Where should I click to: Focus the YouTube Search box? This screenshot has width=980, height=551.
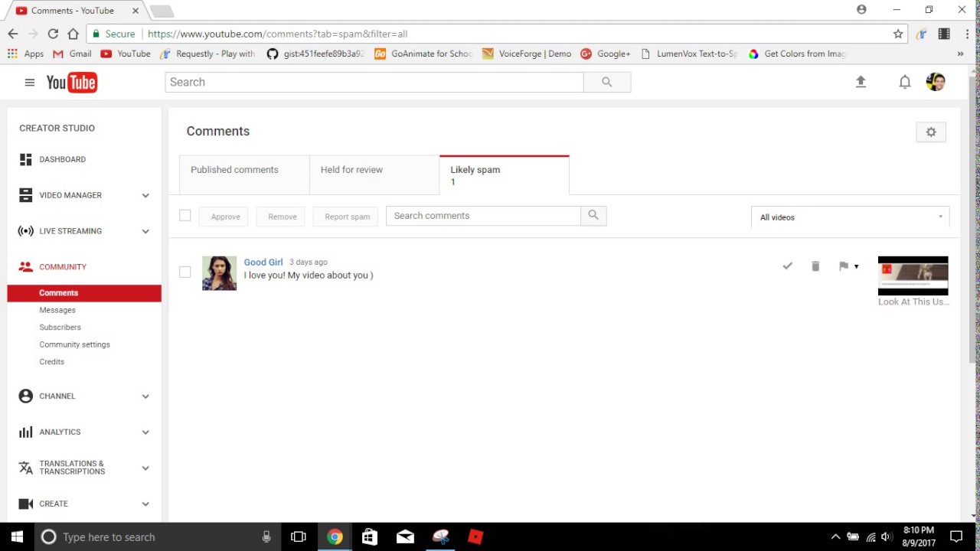374,82
